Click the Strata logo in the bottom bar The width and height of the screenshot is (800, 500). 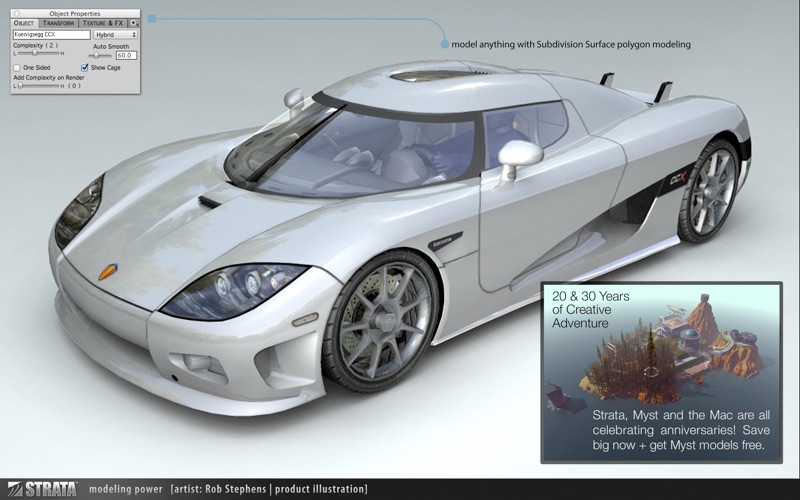tap(39, 489)
